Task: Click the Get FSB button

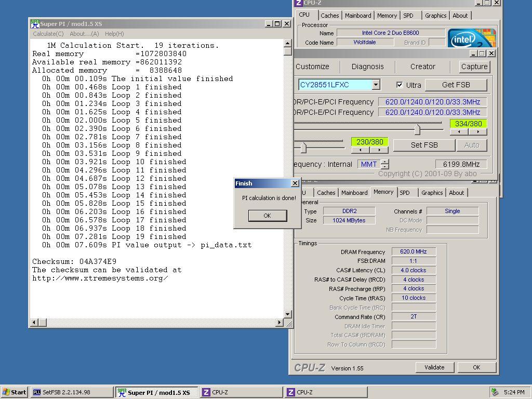Action: pos(456,85)
